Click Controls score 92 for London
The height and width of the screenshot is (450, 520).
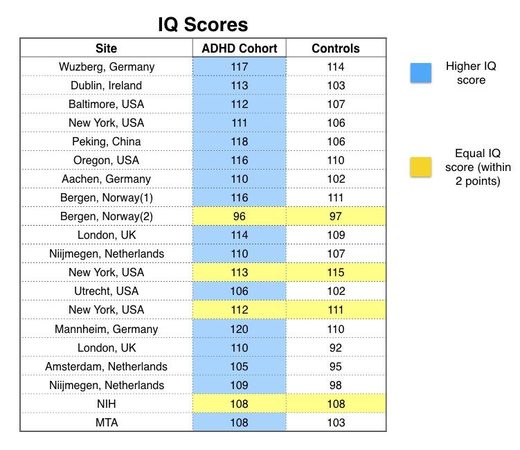pyautogui.click(x=336, y=348)
